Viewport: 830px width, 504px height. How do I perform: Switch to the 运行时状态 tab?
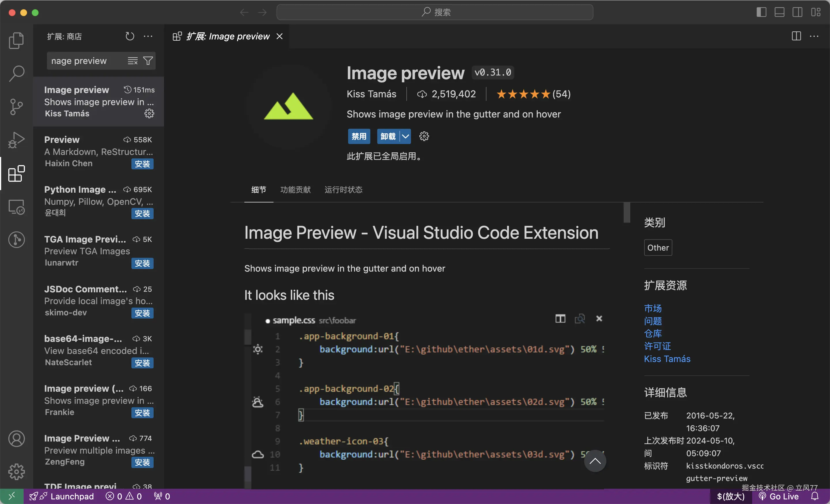click(x=343, y=190)
